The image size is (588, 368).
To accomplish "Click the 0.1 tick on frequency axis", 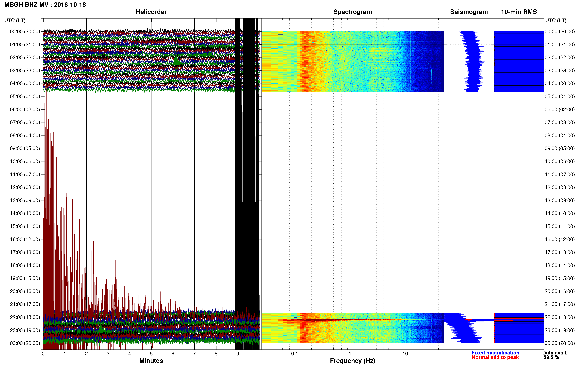I will [295, 354].
